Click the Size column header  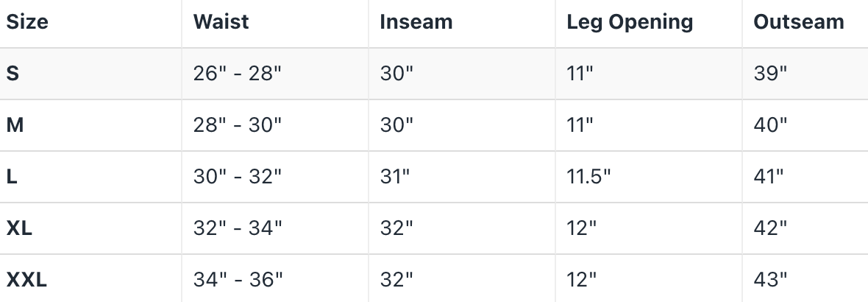pos(27,22)
